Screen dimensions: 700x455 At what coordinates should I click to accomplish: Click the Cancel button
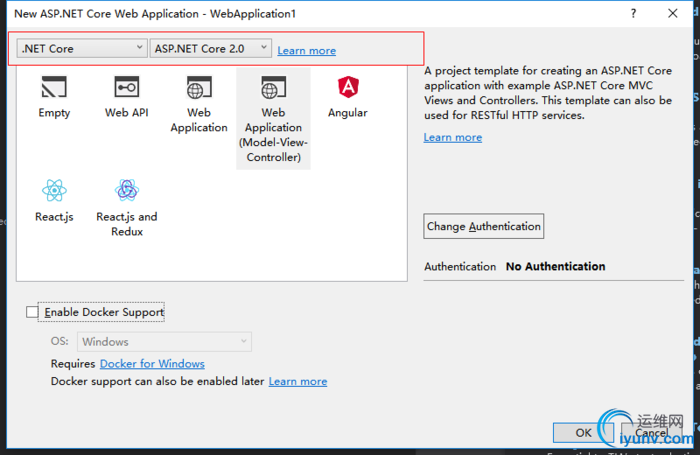tap(651, 433)
